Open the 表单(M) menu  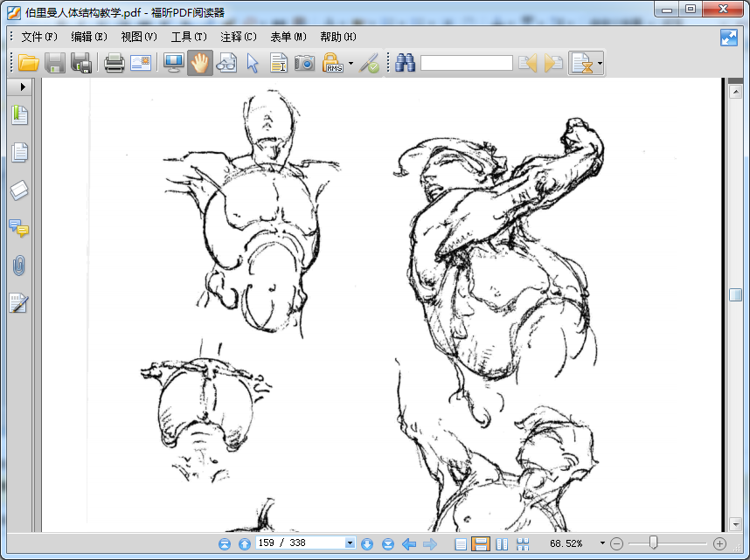point(288,37)
